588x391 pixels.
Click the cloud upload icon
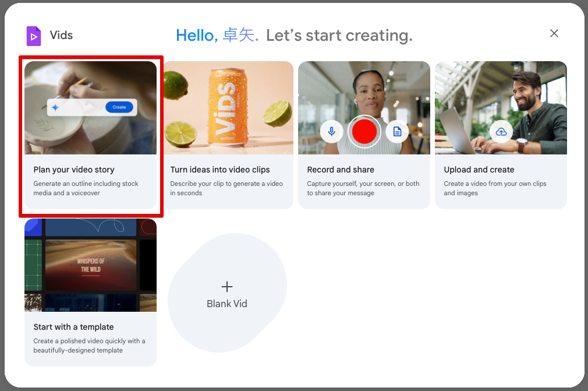point(501,132)
